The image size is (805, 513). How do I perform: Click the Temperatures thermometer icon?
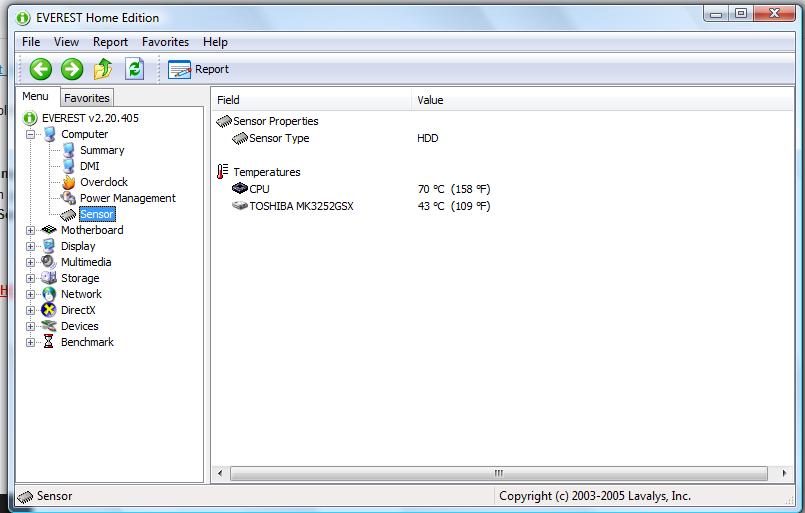coord(222,172)
